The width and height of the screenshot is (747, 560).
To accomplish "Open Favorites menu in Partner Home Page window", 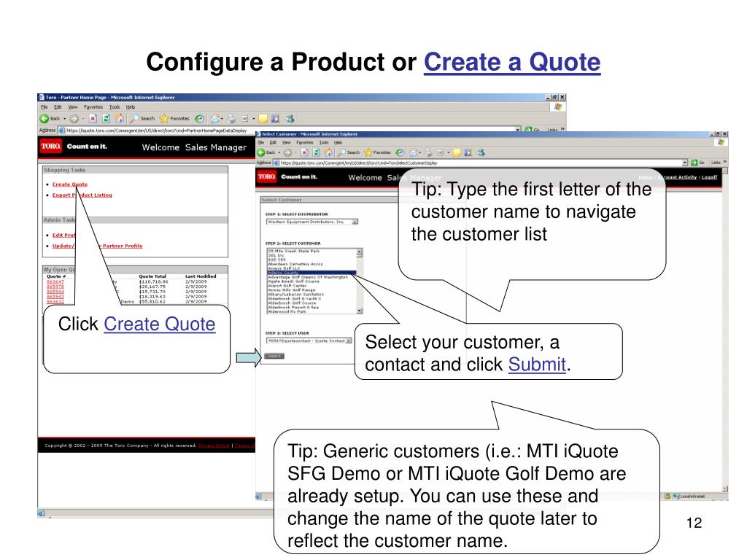I will [93, 107].
